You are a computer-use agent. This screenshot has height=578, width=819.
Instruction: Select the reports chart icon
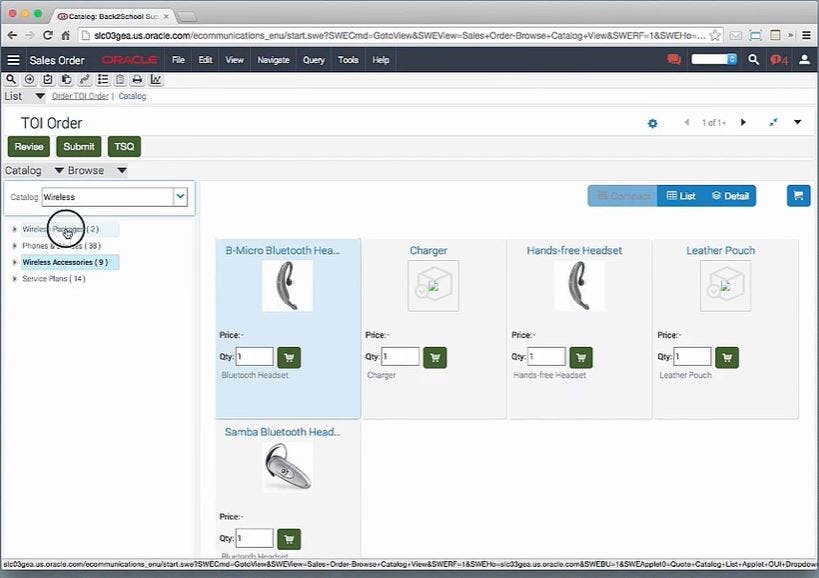[157, 78]
